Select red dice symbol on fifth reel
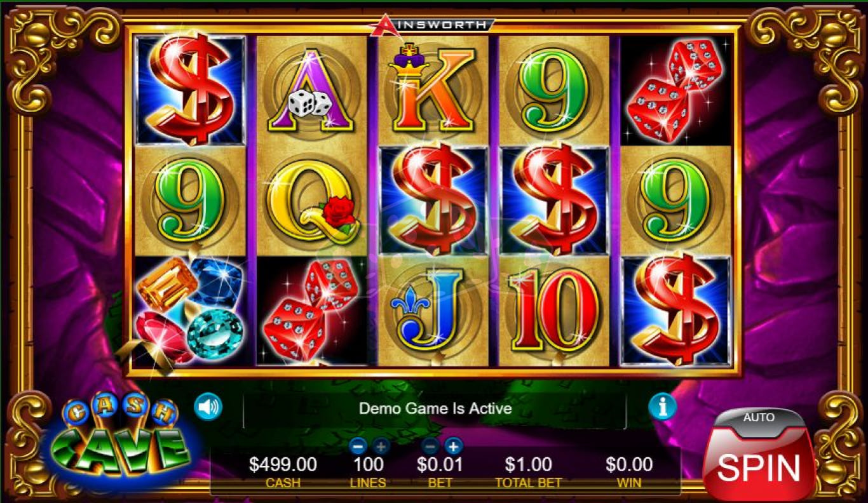Image resolution: width=868 pixels, height=503 pixels. point(675,91)
